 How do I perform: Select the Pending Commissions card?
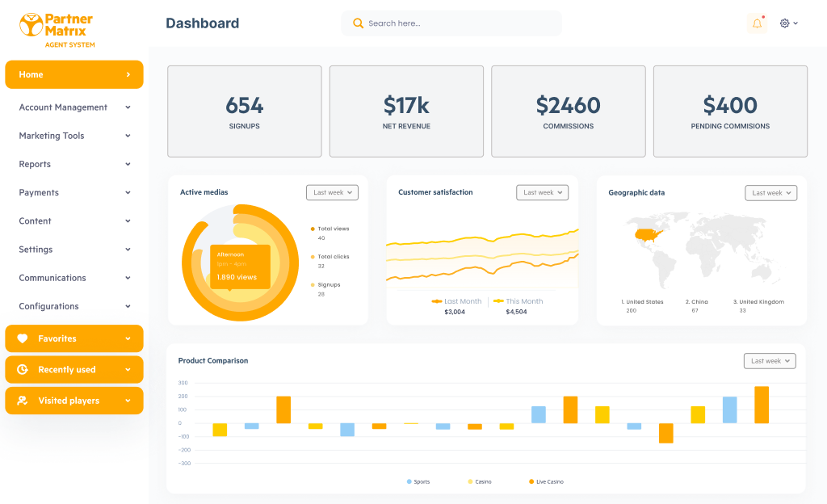pos(730,111)
